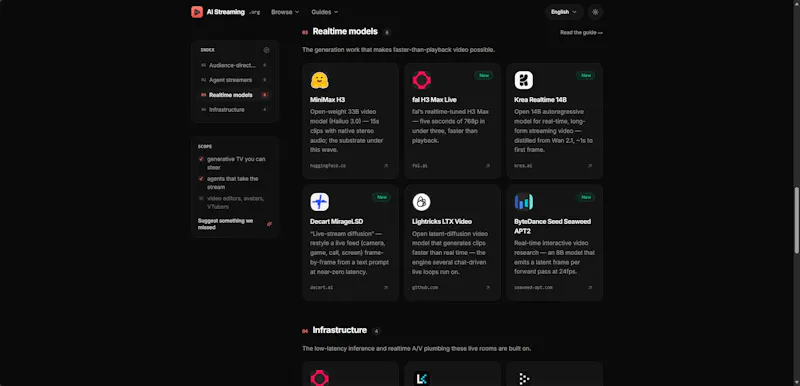Click the pink fal logo in Infrastructure section
This screenshot has width=800, height=386.
319,378
